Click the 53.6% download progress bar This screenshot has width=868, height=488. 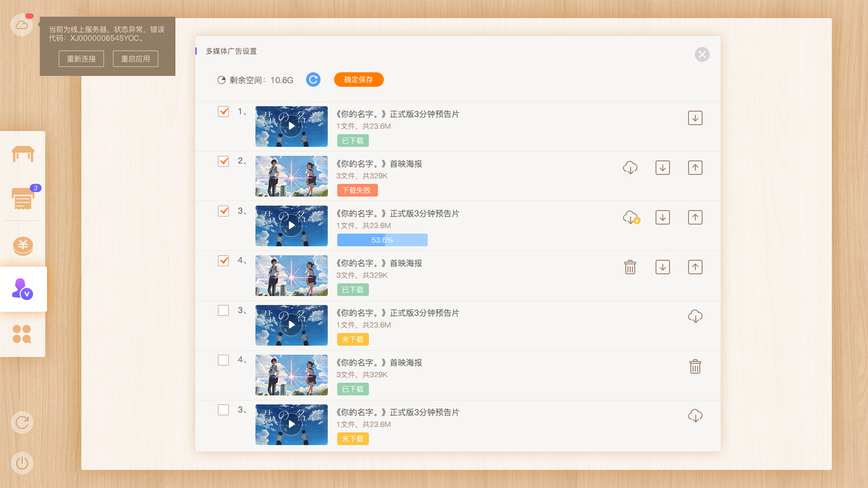click(383, 240)
